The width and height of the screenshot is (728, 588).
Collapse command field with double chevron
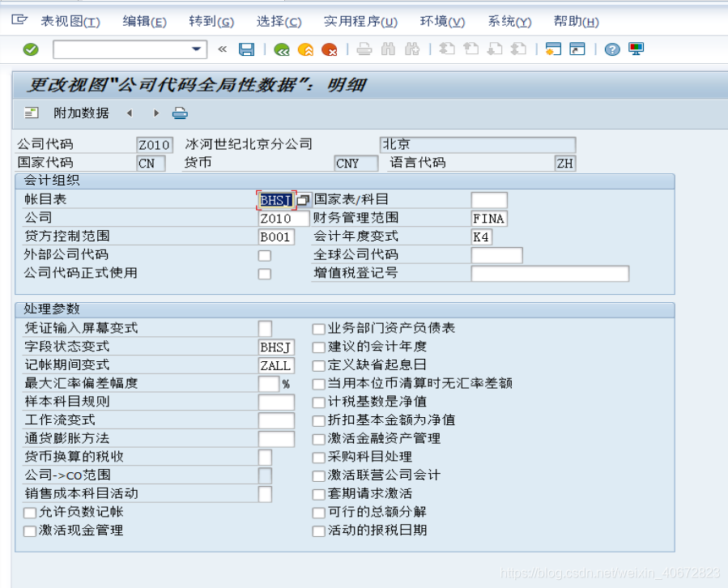click(223, 49)
